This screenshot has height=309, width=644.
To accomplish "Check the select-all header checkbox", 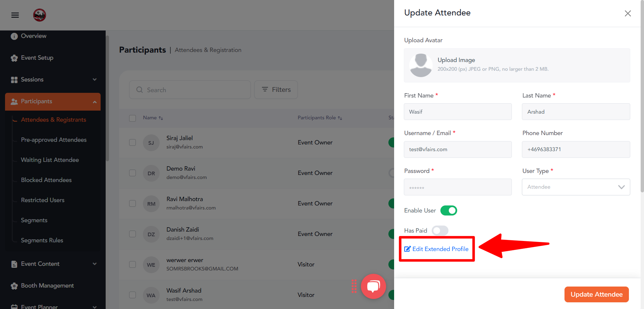I will [132, 118].
